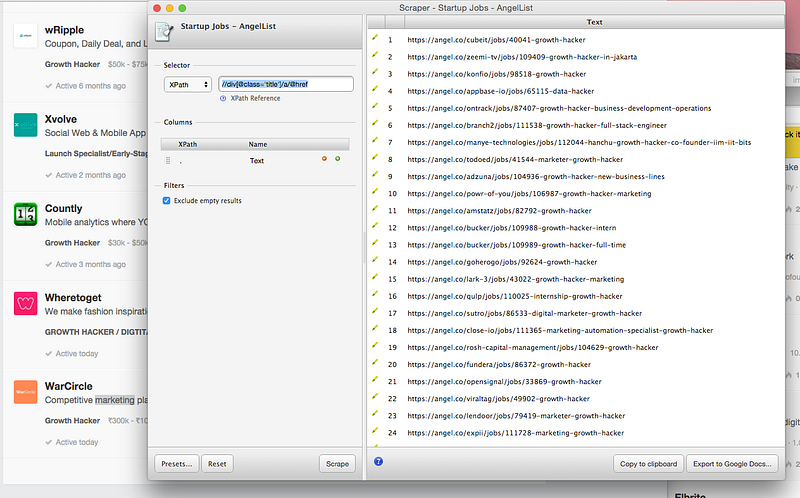Open WarCircle company in background page
The width and height of the screenshot is (800, 498).
click(68, 386)
